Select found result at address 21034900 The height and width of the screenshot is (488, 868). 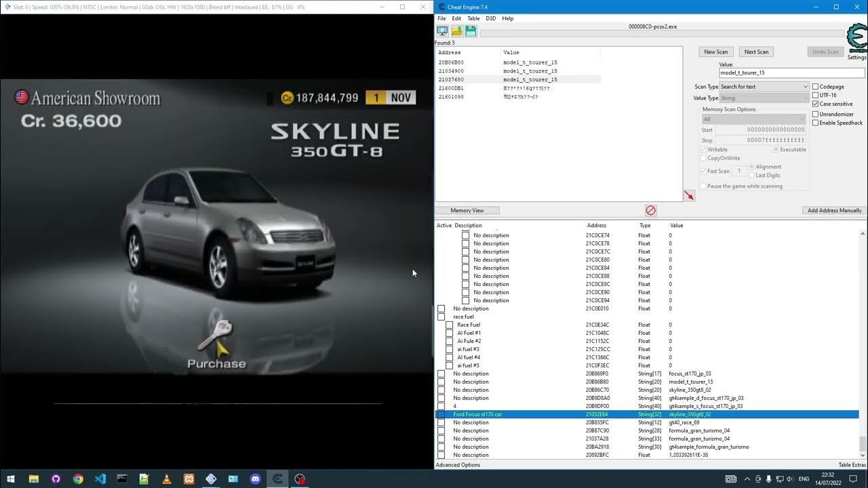click(x=518, y=70)
